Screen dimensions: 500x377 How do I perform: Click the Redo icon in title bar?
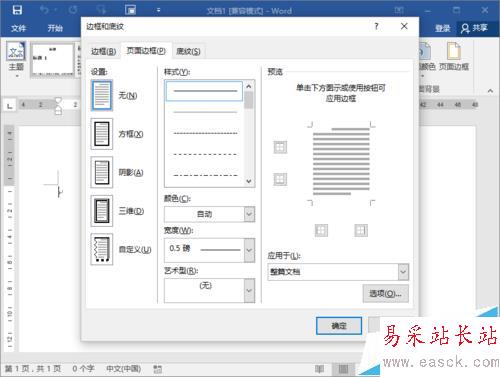tap(73, 10)
